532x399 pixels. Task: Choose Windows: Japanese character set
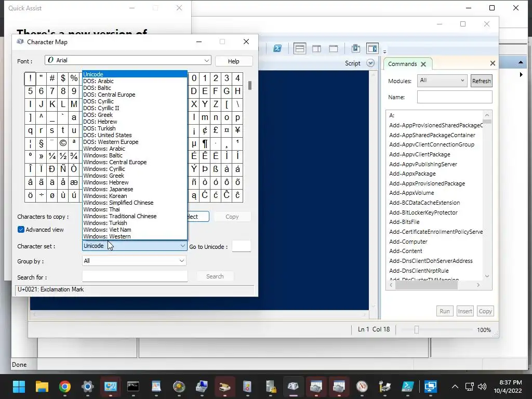click(x=135, y=189)
